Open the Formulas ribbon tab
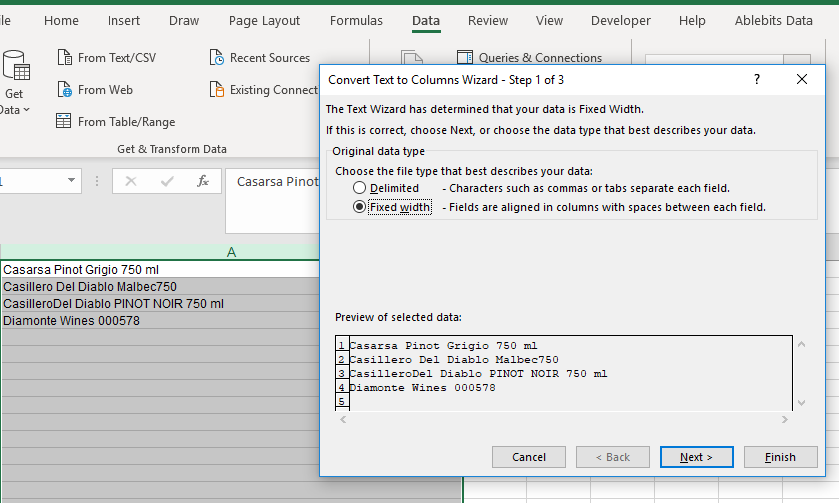The image size is (839, 503). tap(356, 20)
